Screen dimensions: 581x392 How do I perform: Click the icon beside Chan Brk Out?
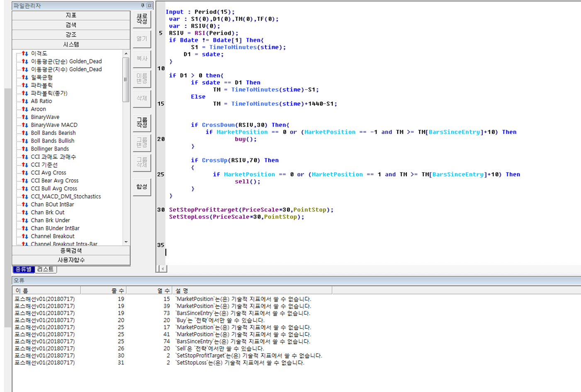(x=25, y=212)
